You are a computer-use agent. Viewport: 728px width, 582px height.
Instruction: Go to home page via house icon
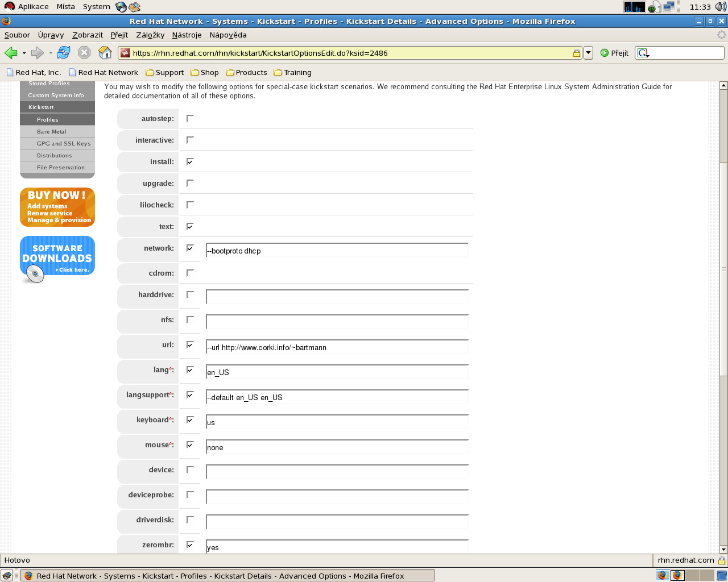tap(105, 53)
